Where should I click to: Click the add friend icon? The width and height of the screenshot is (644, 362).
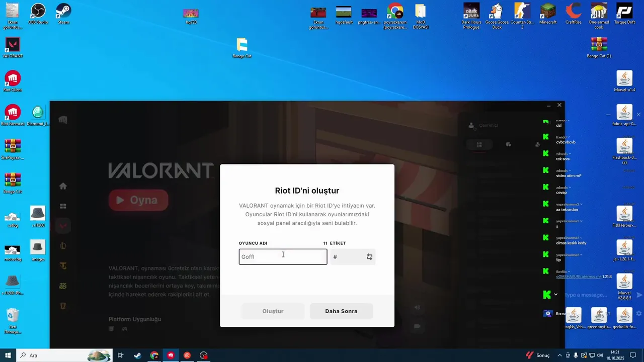(x=537, y=145)
